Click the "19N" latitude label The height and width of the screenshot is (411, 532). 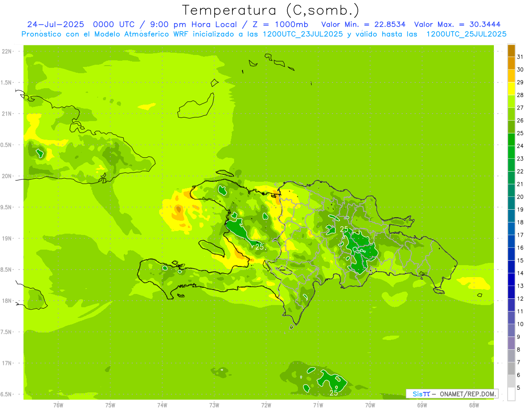pos(7,238)
